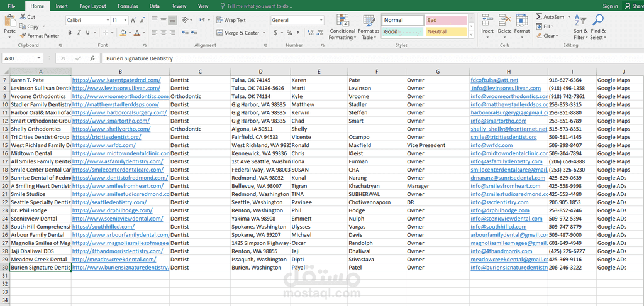Switch to the Formulas tab
Screen dimensions: 644x306
(x=128, y=6)
